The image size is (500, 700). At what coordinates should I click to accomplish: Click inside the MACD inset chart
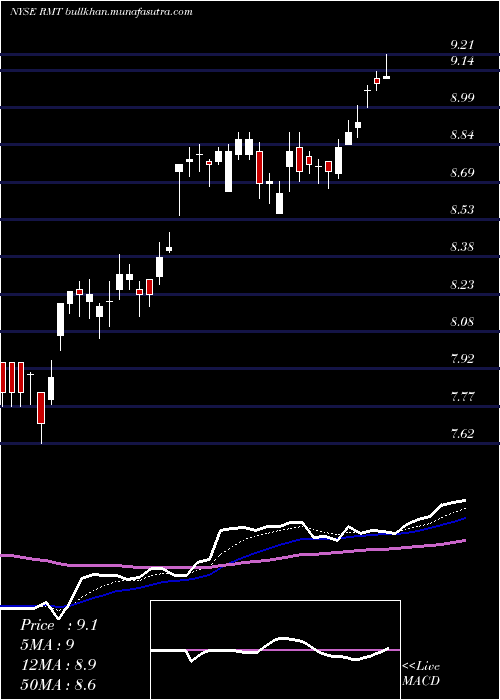275,650
